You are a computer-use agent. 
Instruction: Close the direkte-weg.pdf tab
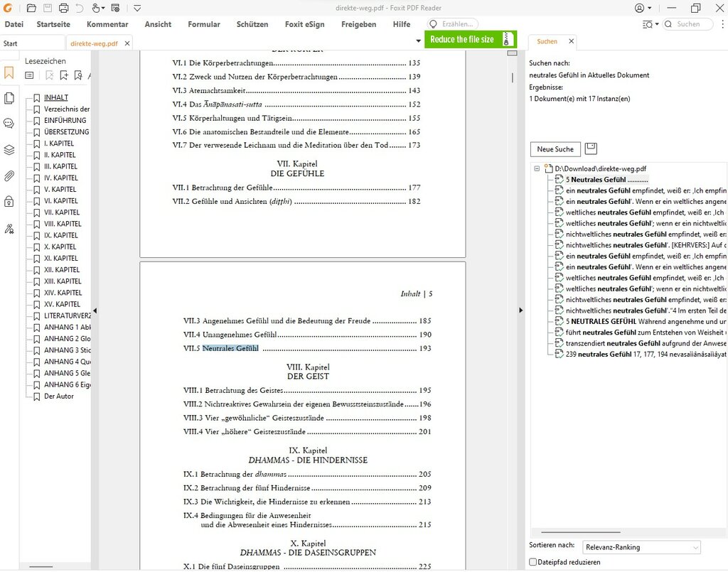coord(127,43)
